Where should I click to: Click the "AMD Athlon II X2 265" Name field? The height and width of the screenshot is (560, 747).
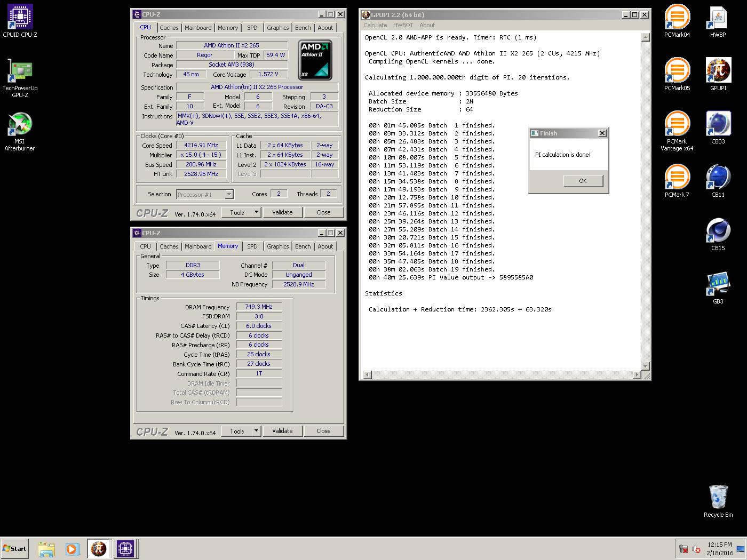pos(232,45)
